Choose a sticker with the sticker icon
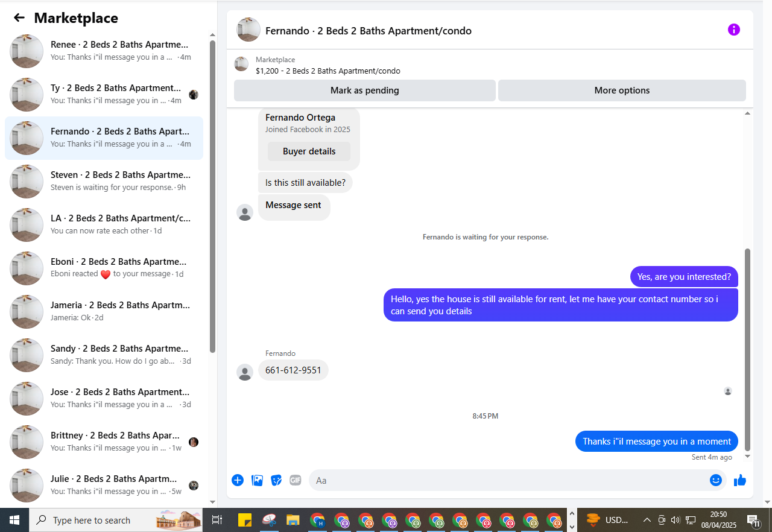Image resolution: width=772 pixels, height=532 pixels. [x=276, y=480]
